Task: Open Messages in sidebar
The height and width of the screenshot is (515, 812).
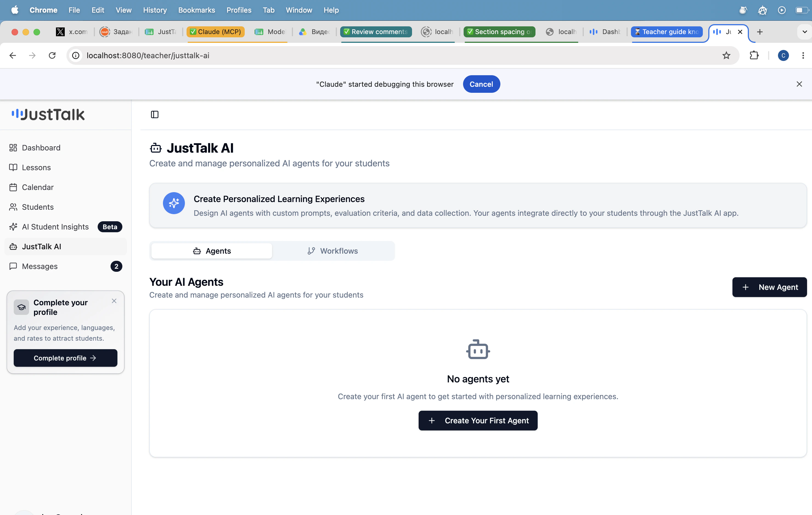Action: [x=40, y=266]
